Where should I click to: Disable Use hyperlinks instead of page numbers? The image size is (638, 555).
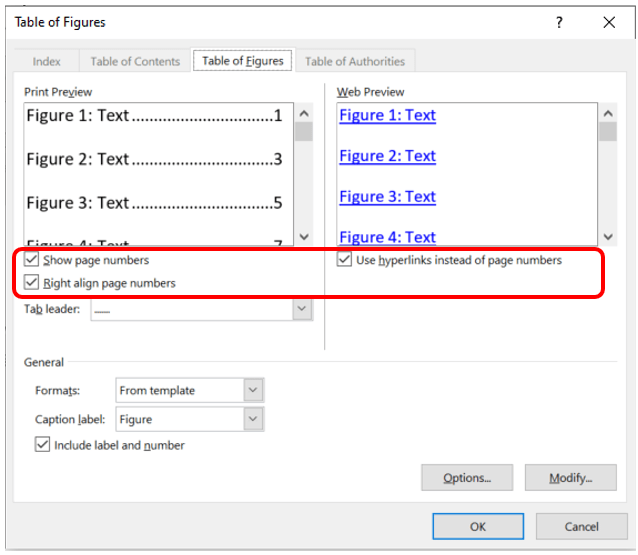click(345, 260)
